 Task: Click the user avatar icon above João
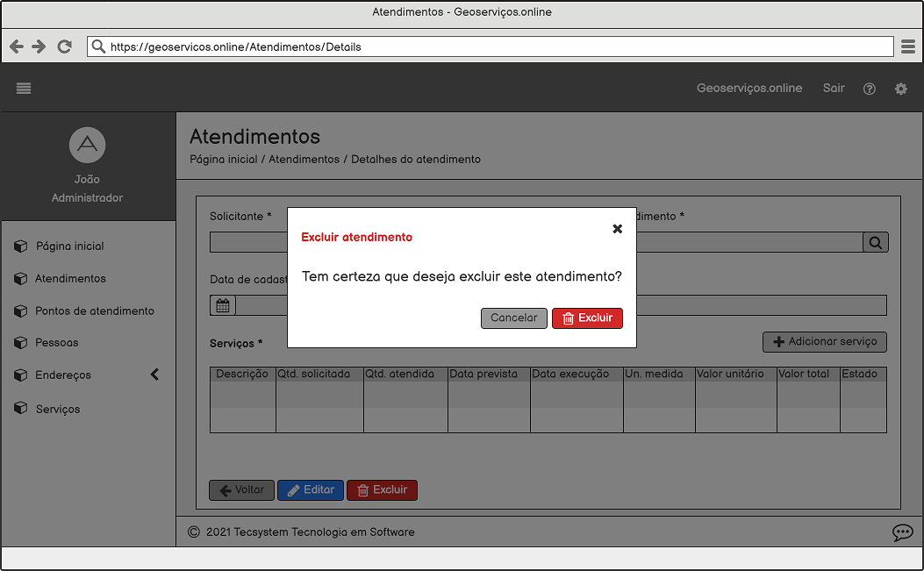pos(87,145)
